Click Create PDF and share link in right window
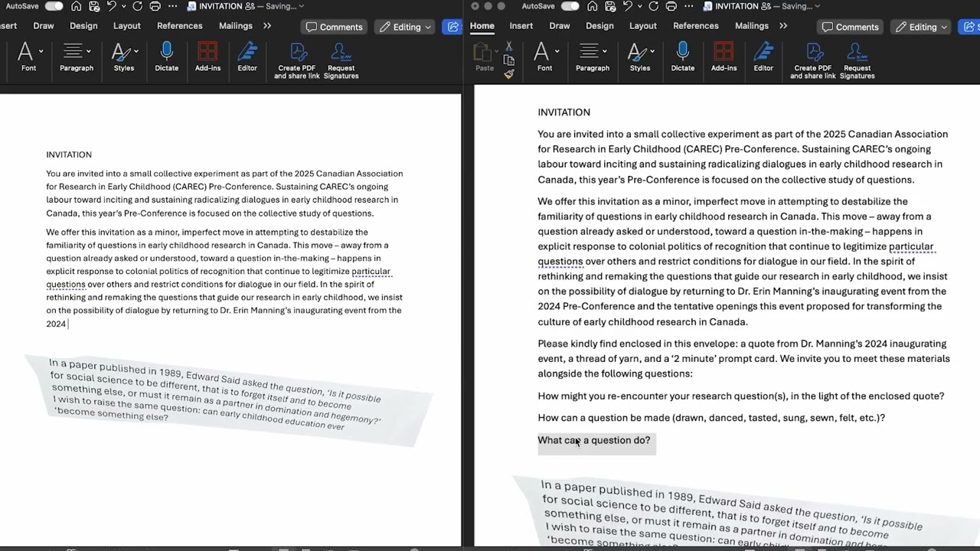 point(813,60)
